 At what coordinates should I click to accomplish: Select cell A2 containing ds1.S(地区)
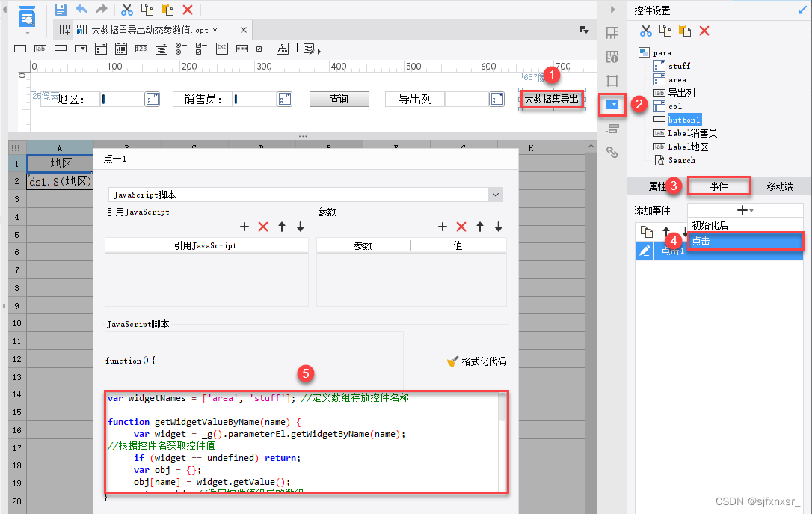click(60, 181)
